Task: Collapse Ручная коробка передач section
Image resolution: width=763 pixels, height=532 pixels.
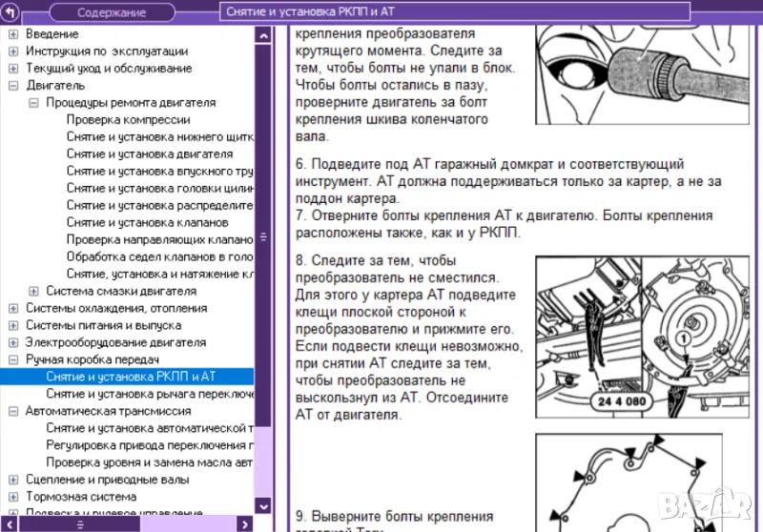Action: [13, 360]
